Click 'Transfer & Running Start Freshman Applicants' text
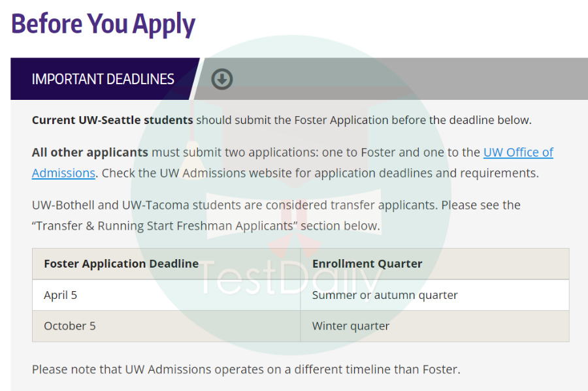The width and height of the screenshot is (588, 391). [x=164, y=226]
